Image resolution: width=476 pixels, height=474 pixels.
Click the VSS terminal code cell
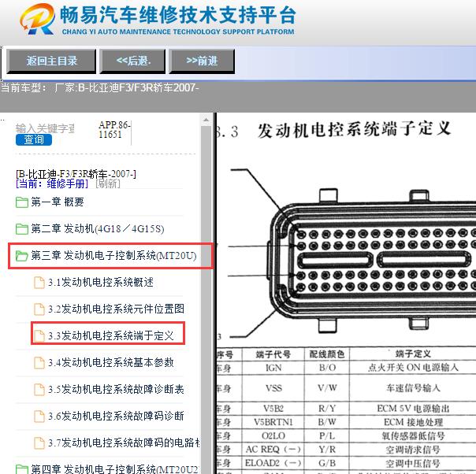pyautogui.click(x=273, y=388)
